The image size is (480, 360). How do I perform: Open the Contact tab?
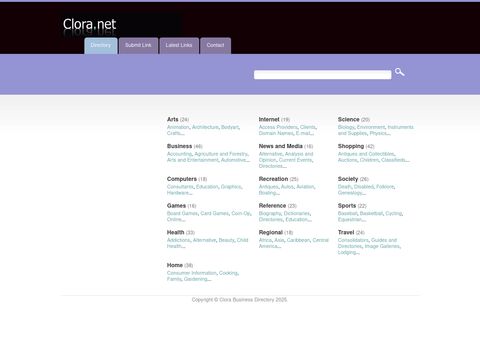(x=215, y=46)
